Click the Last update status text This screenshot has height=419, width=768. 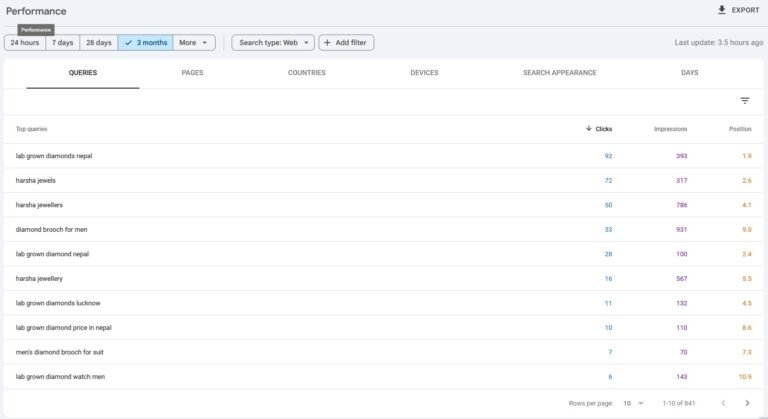pos(719,43)
